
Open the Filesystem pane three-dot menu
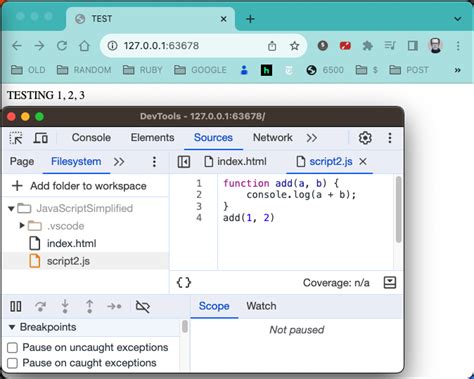154,162
